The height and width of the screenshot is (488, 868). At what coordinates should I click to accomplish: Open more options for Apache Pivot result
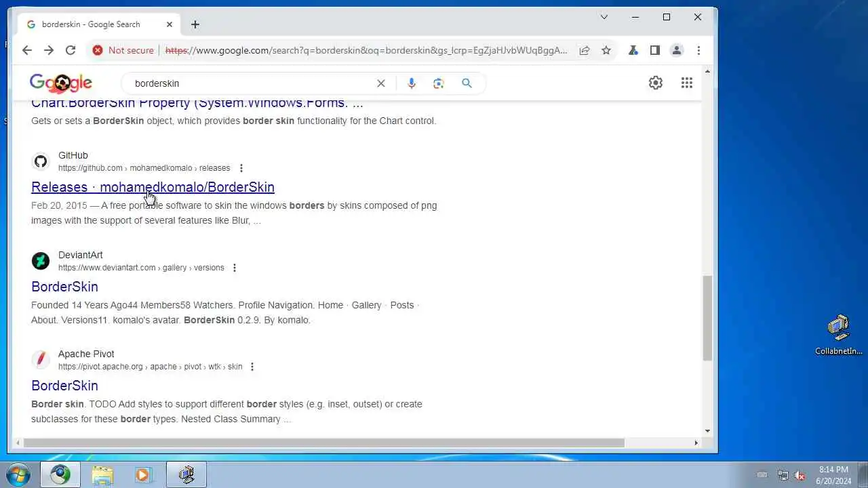pyautogui.click(x=252, y=367)
